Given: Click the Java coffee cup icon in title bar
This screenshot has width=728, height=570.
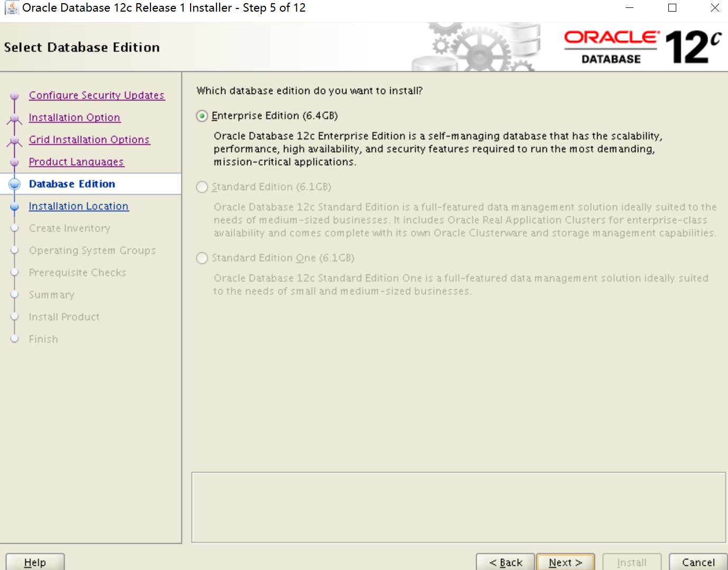Looking at the screenshot, I should (12, 8).
